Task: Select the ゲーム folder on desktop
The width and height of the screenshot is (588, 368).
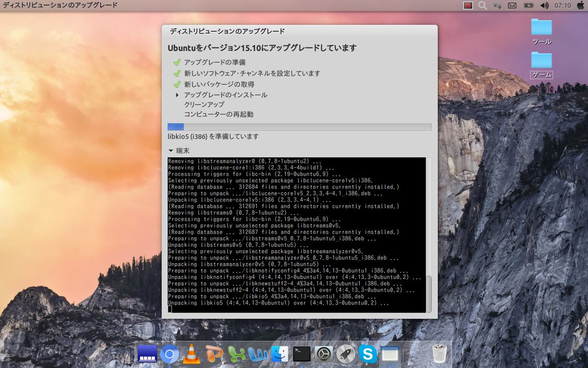Action: [x=541, y=65]
